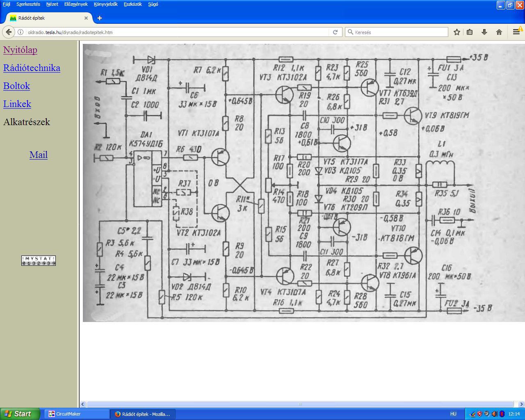Image resolution: width=525 pixels, height=420 pixels.
Task: Show bookmarks list via the toolbar icon
Action: pyautogui.click(x=470, y=32)
